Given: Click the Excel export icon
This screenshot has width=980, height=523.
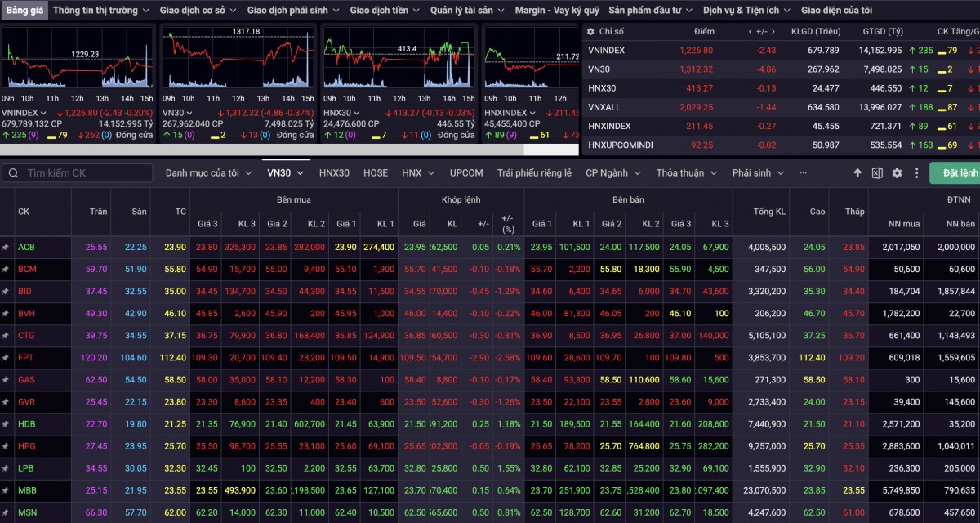Looking at the screenshot, I should coord(876,173).
